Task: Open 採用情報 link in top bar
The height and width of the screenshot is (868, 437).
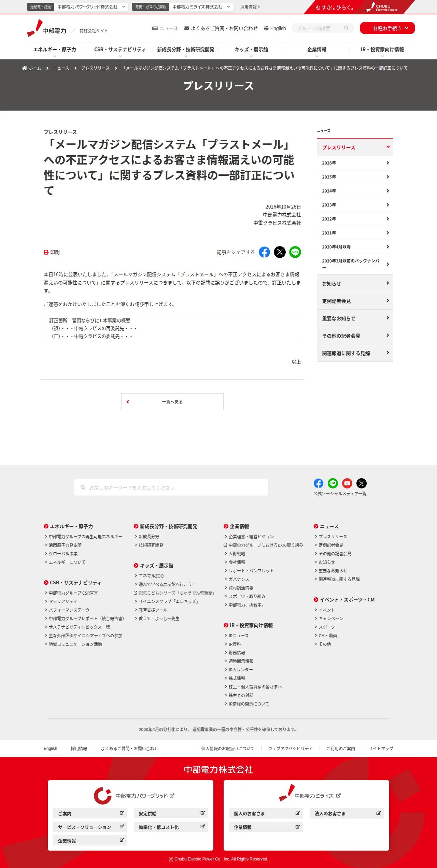Action: click(250, 7)
